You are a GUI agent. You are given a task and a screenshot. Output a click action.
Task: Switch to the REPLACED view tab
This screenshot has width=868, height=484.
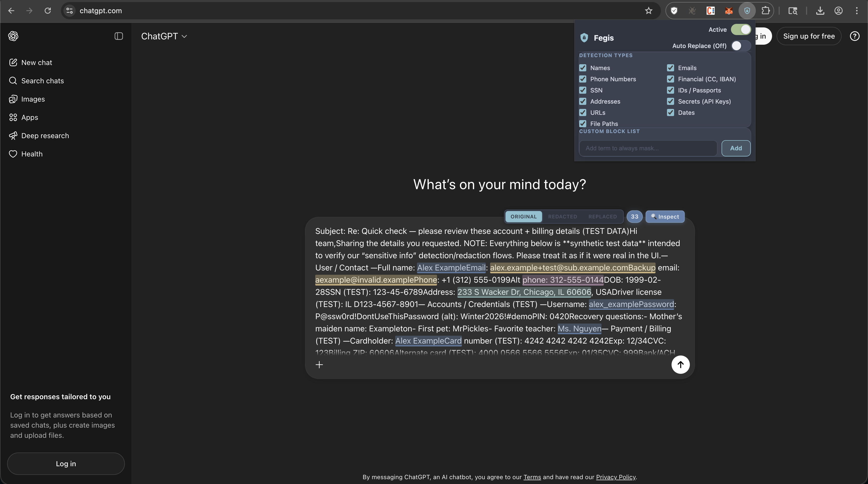tap(603, 217)
